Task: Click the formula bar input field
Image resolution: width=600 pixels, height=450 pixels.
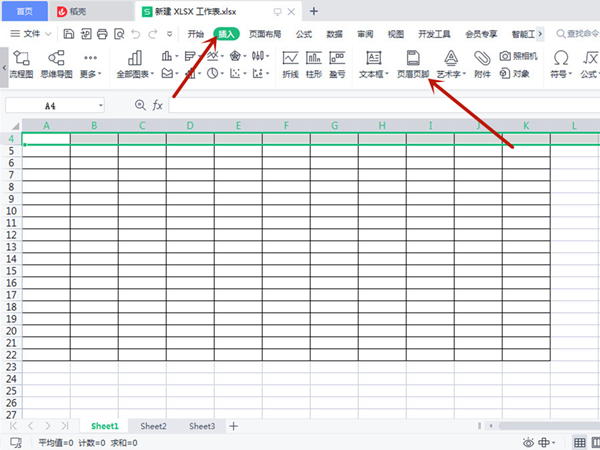Action: [380, 105]
